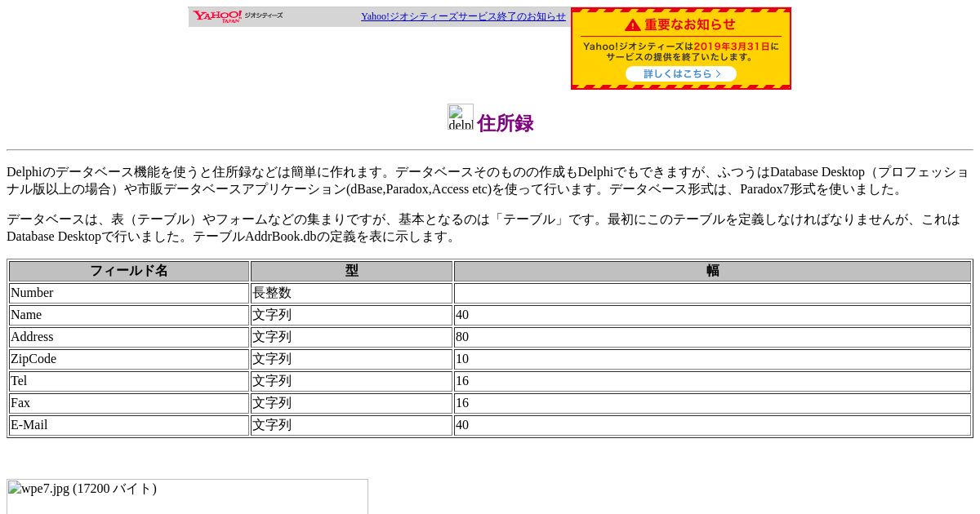Click the broken wpe7.jpg image placeholder
The height and width of the screenshot is (514, 980).
tap(187, 496)
